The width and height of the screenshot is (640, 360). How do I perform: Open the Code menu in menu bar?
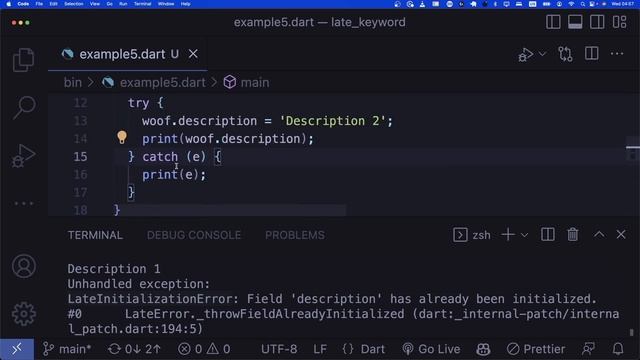(23, 4)
